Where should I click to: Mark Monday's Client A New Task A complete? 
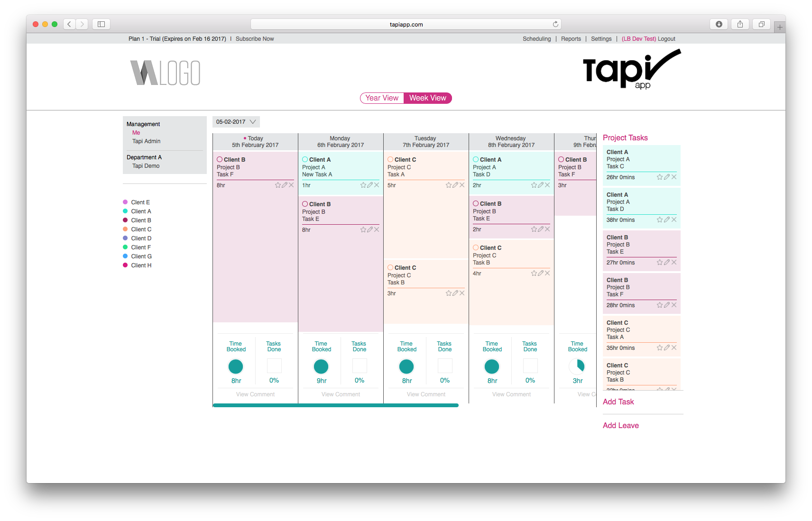305,159
